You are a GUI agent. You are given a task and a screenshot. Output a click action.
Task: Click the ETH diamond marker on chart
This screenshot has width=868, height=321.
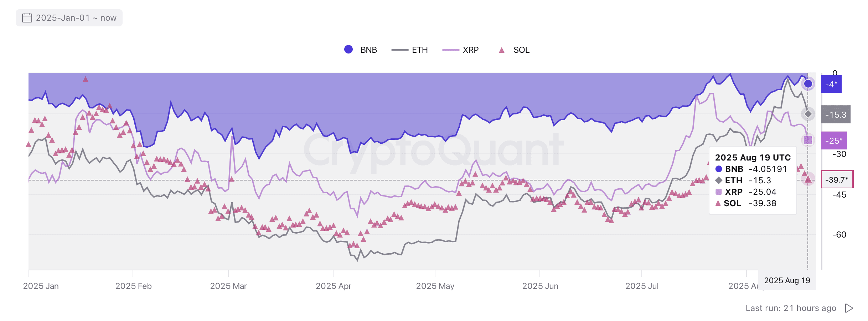[808, 114]
